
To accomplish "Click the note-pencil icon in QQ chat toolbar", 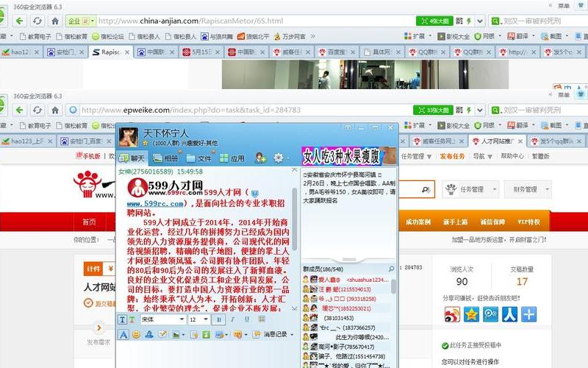I will (x=162, y=334).
